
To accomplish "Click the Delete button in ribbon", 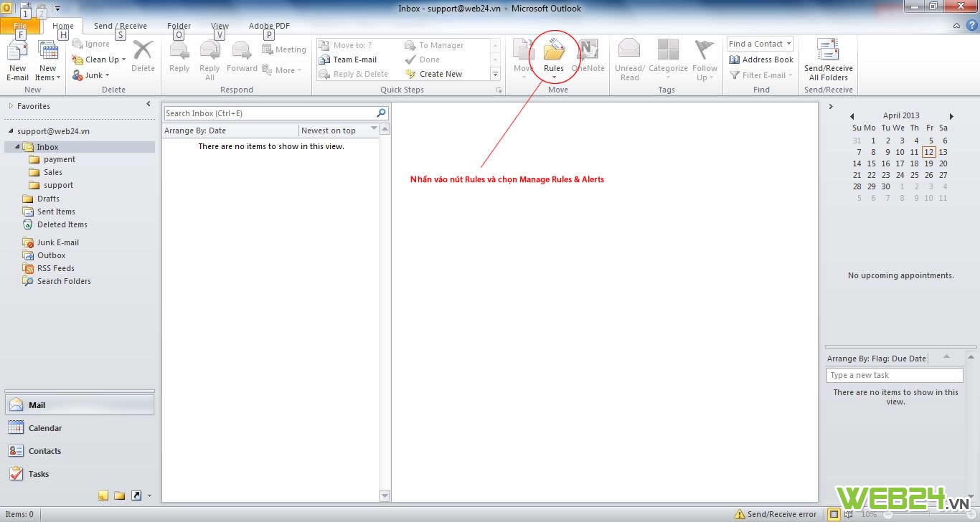I will tap(143, 57).
